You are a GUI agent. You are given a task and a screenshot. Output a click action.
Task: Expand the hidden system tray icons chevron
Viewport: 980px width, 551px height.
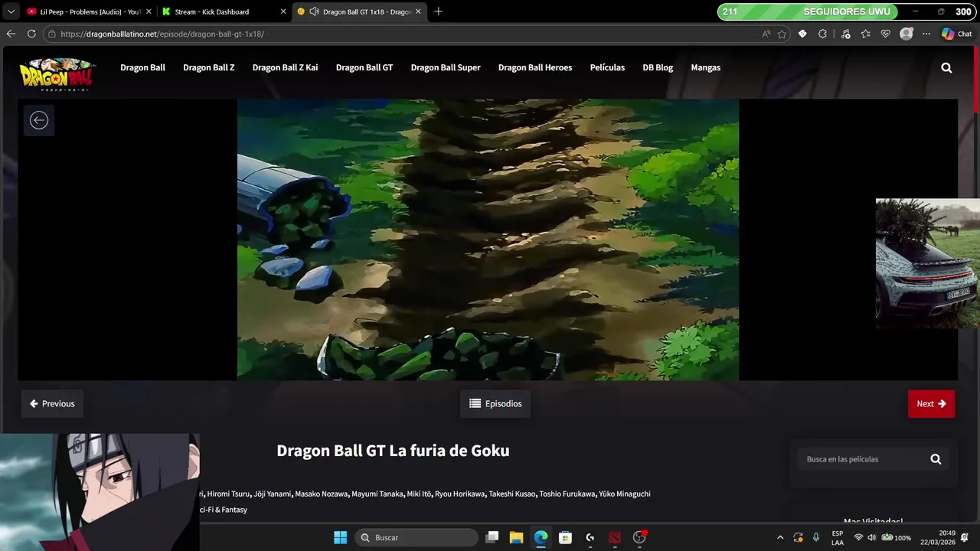pos(780,537)
